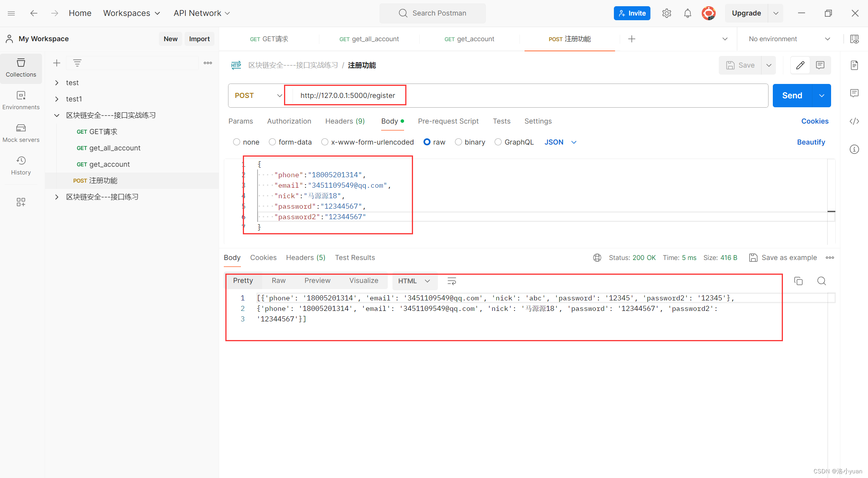Click the pencil edit icon
Image resolution: width=868 pixels, height=478 pixels.
click(800, 65)
